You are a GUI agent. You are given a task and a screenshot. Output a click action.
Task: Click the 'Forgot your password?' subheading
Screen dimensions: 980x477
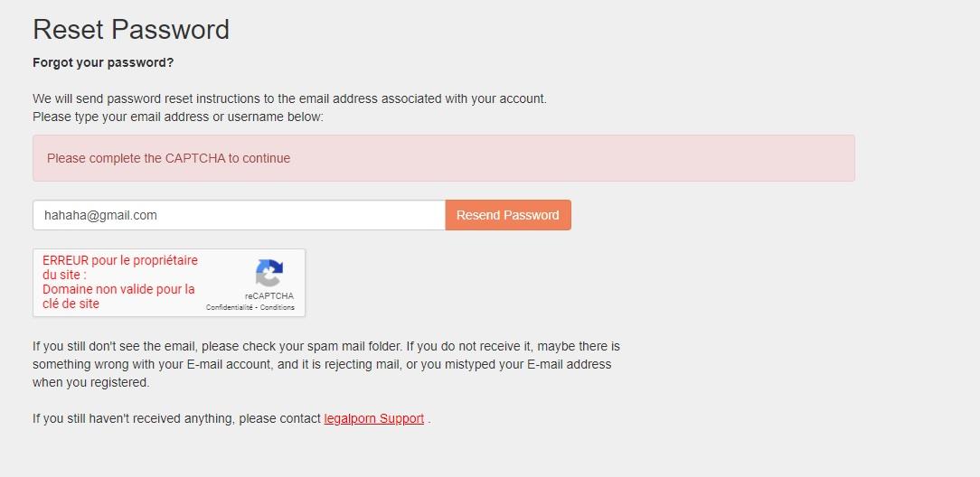[x=103, y=62]
